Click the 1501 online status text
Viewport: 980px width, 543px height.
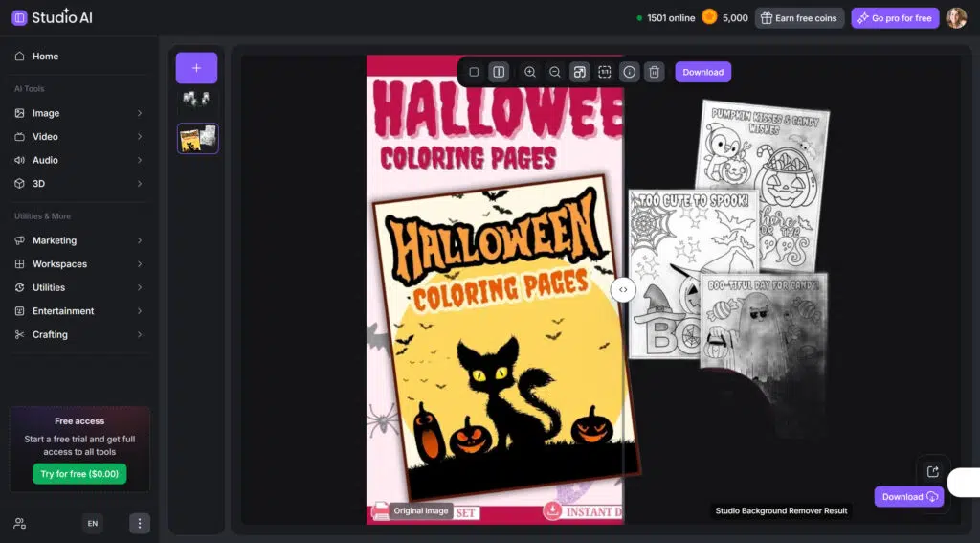(x=671, y=18)
